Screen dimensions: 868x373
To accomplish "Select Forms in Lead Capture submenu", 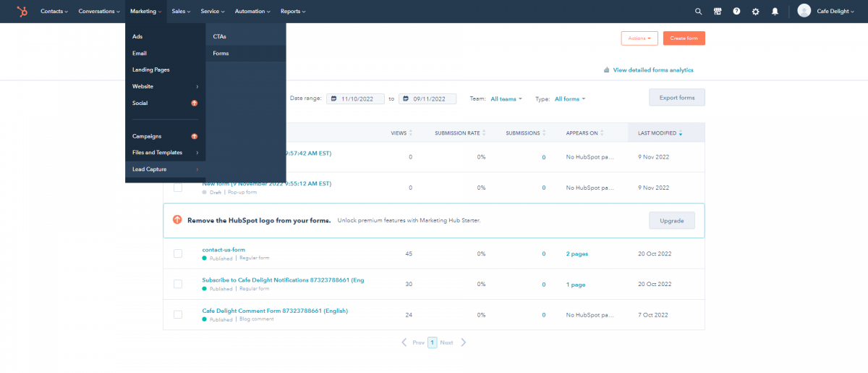I will point(221,54).
